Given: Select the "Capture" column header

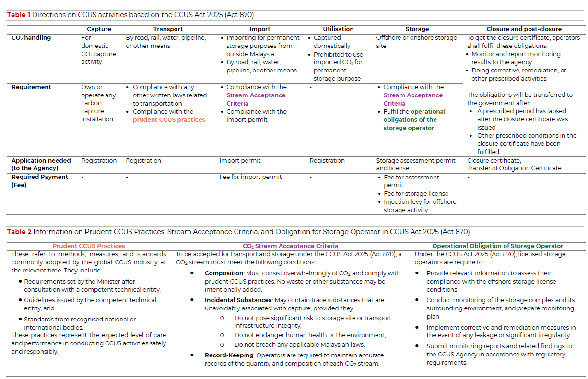Looking at the screenshot, I should [x=99, y=29].
